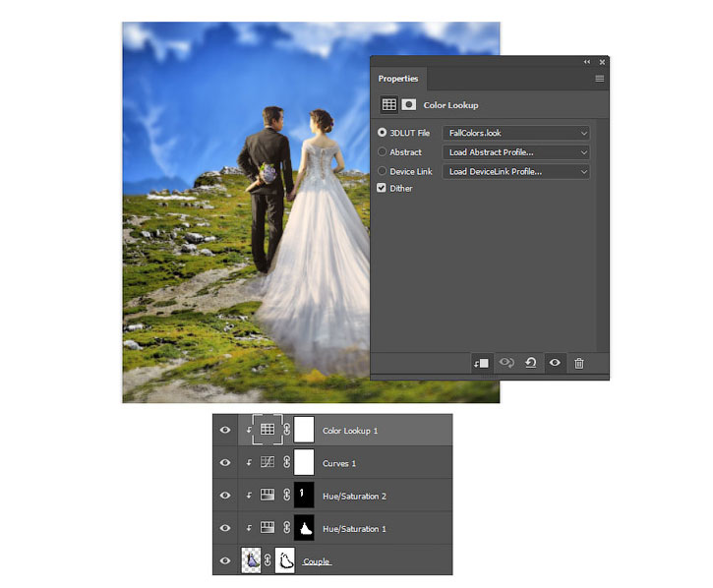Screen dimensions: 713x588
Task: Select the Curves 1 white layer mask
Action: click(304, 462)
